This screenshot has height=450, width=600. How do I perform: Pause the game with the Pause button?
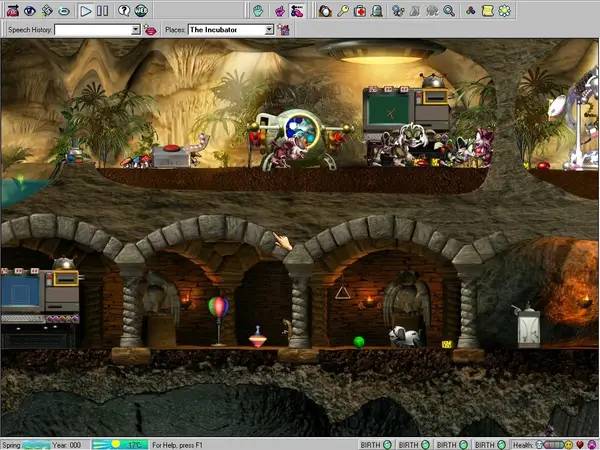click(x=103, y=10)
